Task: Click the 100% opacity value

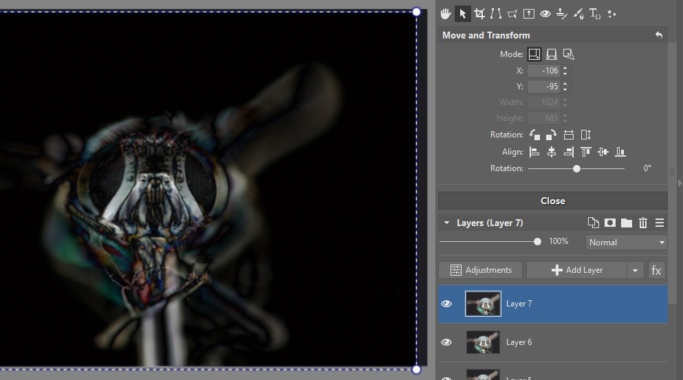Action: [558, 241]
